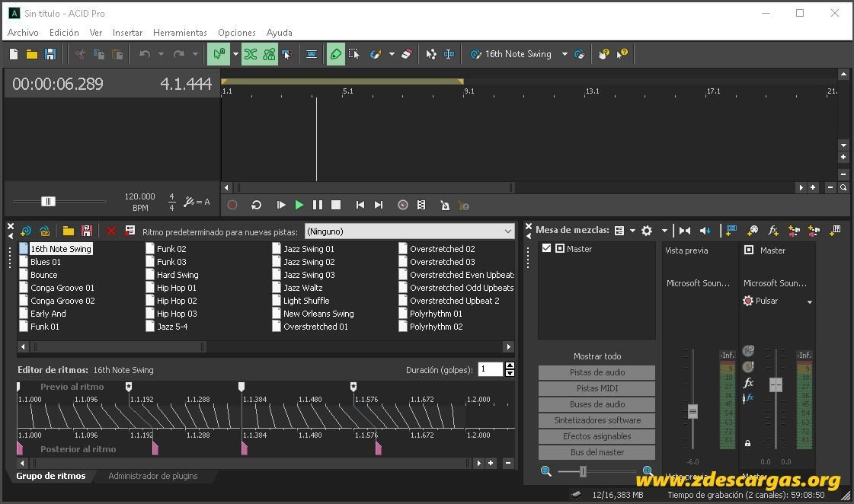Image resolution: width=854 pixels, height=504 pixels.
Task: Click Dim output speaker icon in mixer toolbar
Action: (x=705, y=230)
